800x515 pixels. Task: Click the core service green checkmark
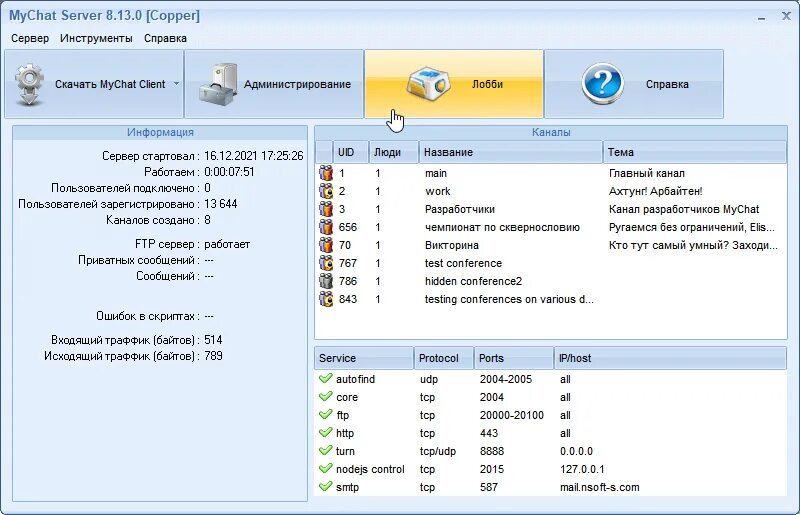[x=326, y=397]
